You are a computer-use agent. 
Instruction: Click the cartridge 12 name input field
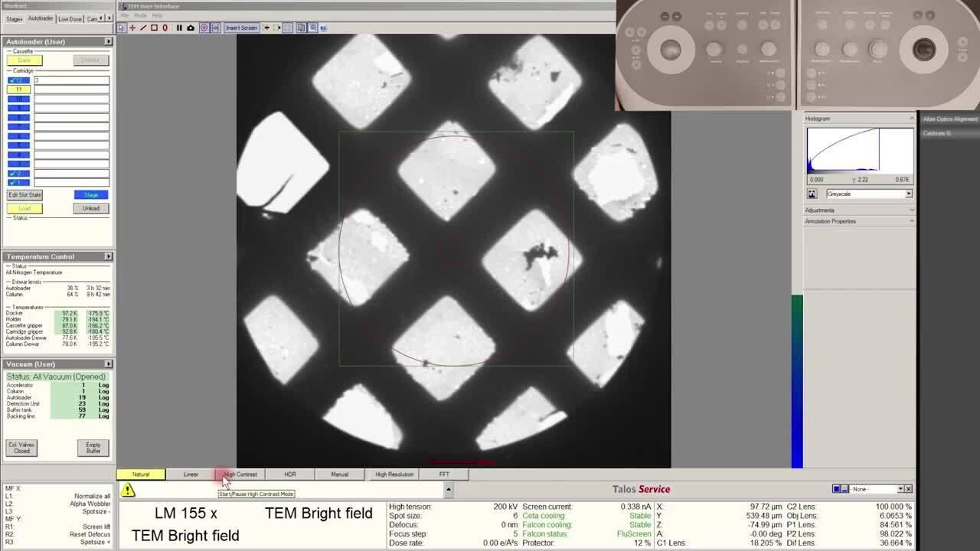(70, 80)
